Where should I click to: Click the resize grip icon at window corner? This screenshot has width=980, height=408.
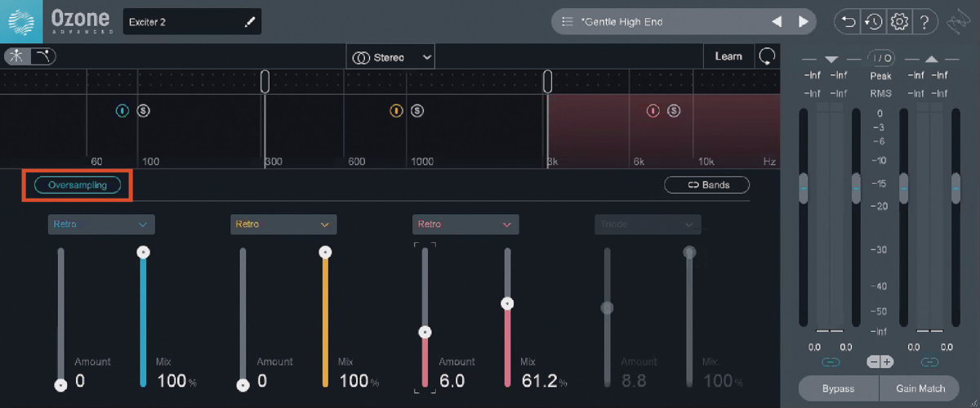coord(974,402)
